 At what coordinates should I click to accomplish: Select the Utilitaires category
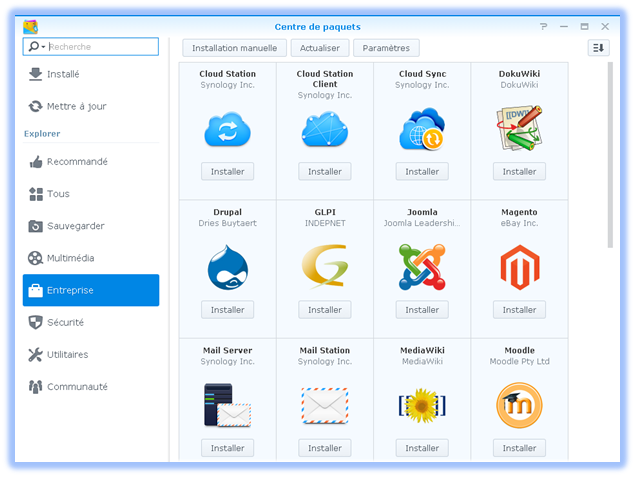click(x=91, y=354)
